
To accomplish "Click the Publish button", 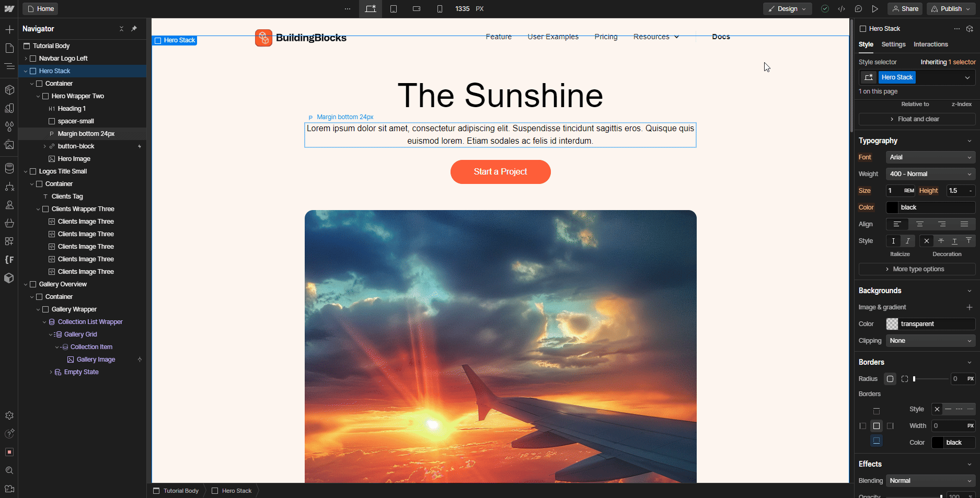I will coord(949,9).
